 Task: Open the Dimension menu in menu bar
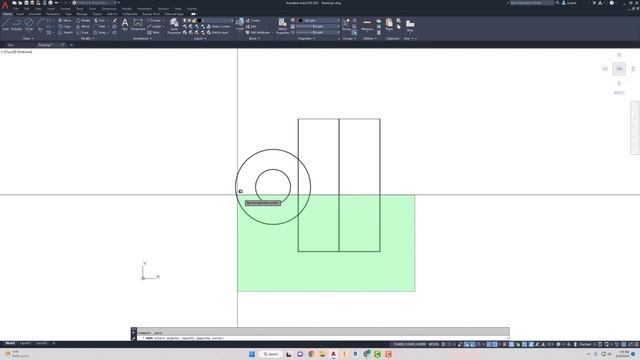[x=109, y=9]
